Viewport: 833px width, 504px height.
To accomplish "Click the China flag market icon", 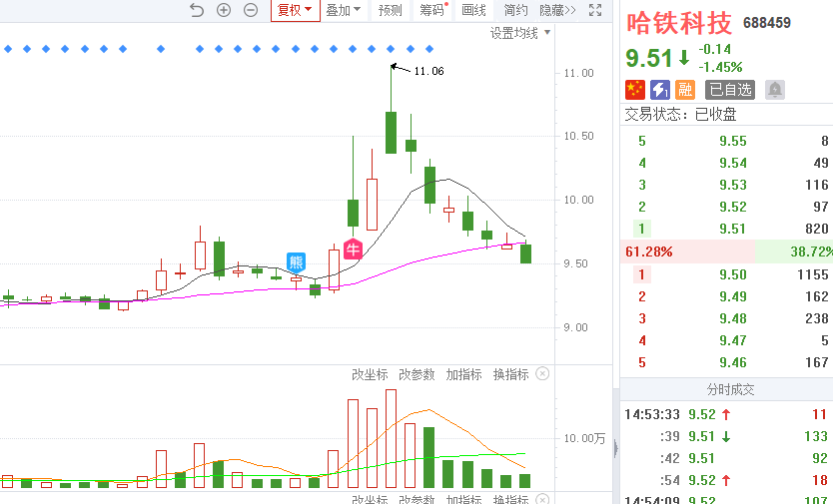I will click(635, 90).
